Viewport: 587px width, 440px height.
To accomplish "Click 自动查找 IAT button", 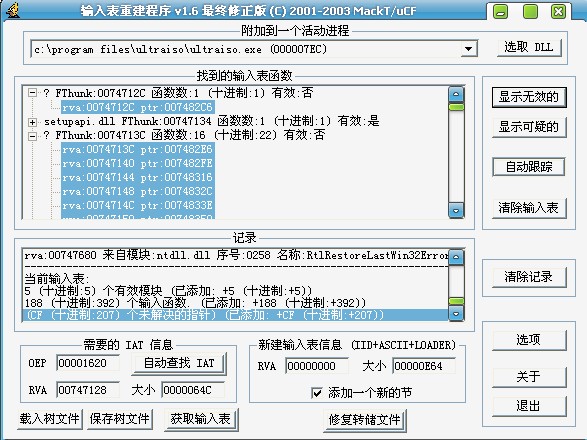I will (179, 363).
